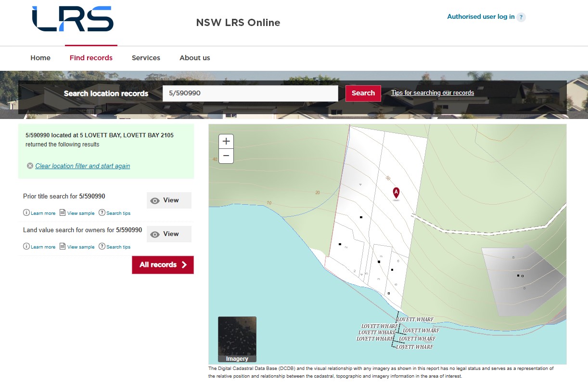
Task: Open the Services menu item
Action: point(146,58)
